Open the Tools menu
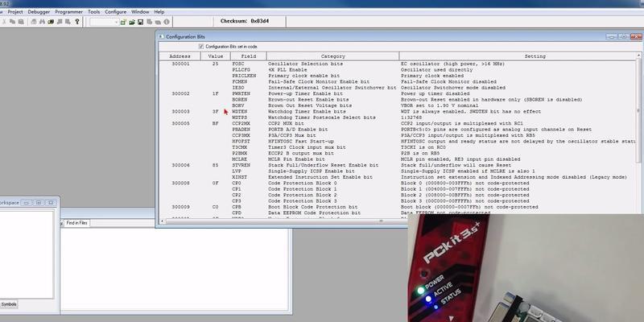Viewport: 644px width, 322px height. point(93,12)
